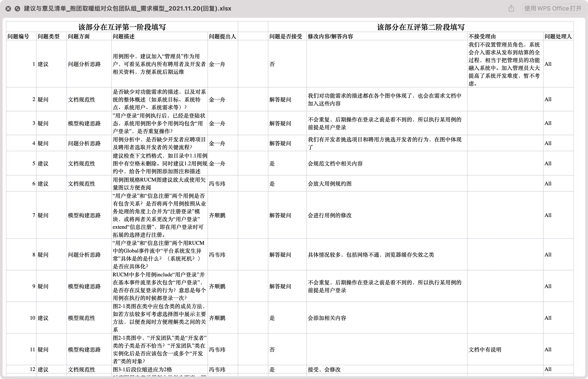This screenshot has height=379, width=588.
Task: Click the share icon in title bar
Action: (511, 8)
